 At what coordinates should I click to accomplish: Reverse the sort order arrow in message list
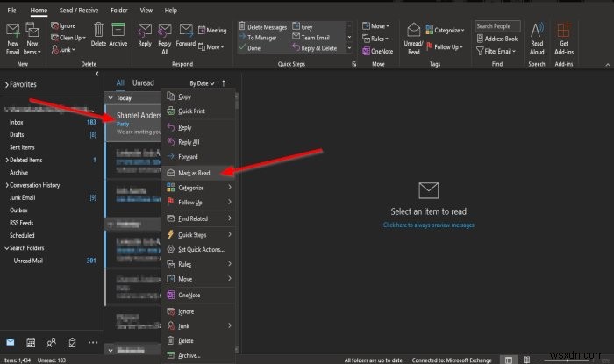[x=223, y=83]
